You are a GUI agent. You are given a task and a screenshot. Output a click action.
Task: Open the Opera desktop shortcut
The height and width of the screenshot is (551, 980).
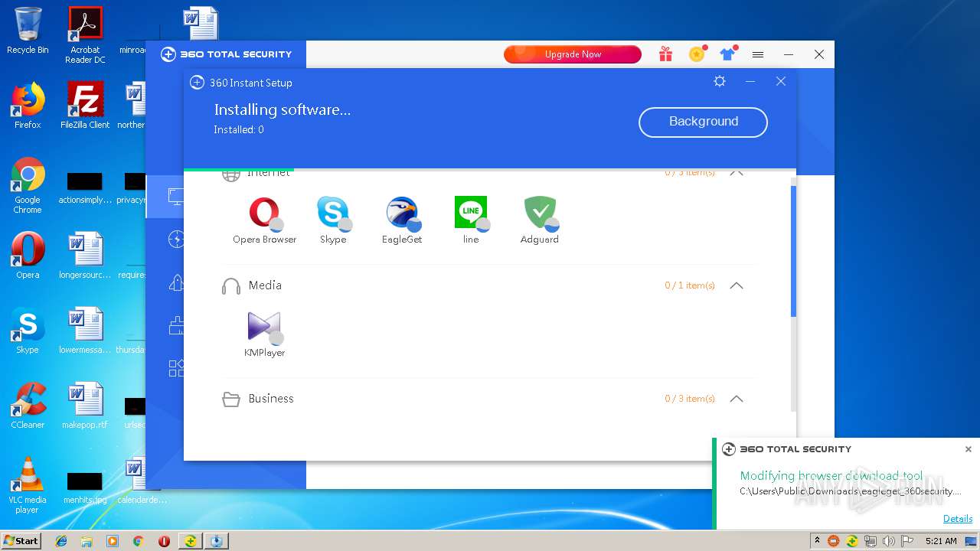(28, 256)
